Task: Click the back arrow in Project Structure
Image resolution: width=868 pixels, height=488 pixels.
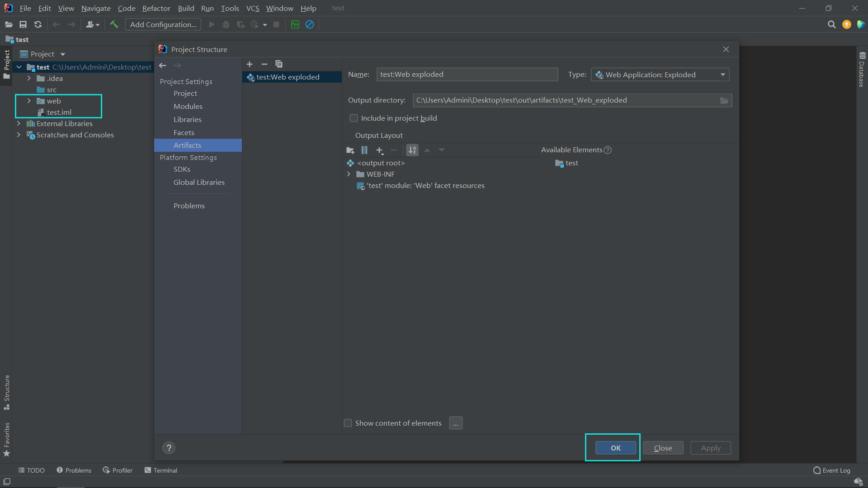Action: (x=163, y=66)
